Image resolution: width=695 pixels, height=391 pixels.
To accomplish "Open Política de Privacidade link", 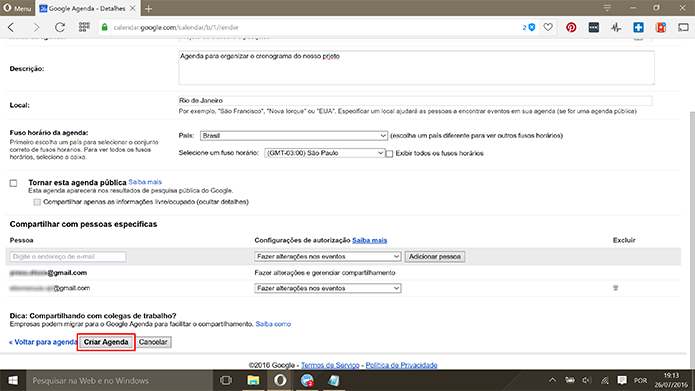I will pyautogui.click(x=401, y=365).
